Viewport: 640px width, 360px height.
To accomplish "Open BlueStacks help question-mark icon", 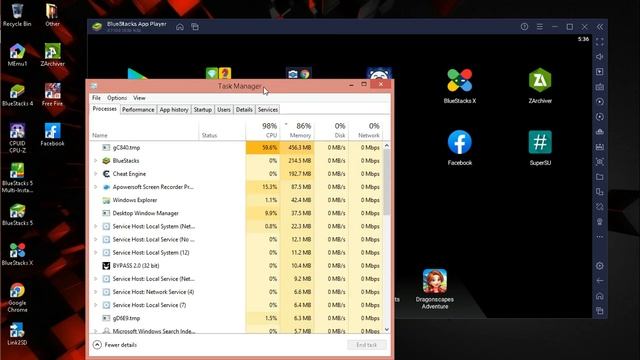I will 524,27.
